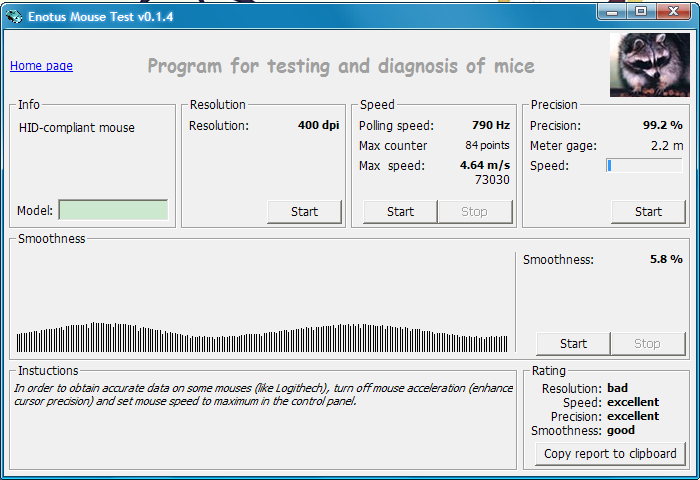Start the Resolution test
Image resolution: width=700 pixels, height=480 pixels.
pyautogui.click(x=304, y=212)
